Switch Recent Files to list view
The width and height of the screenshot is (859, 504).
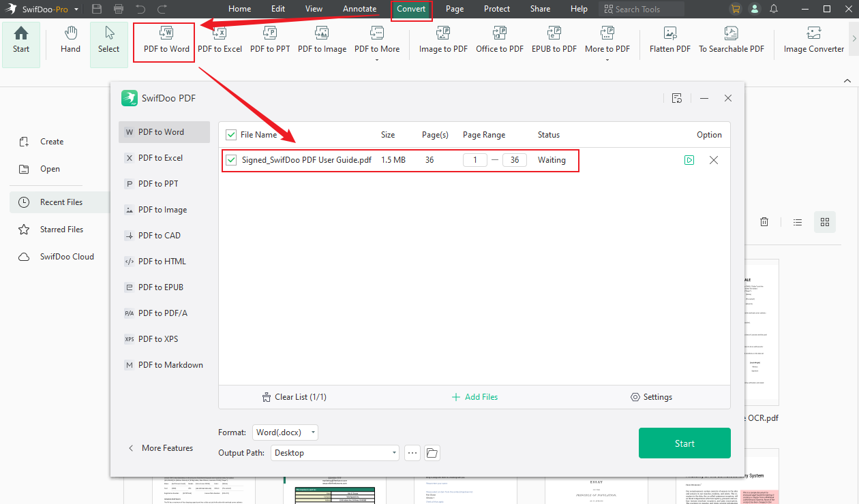798,222
